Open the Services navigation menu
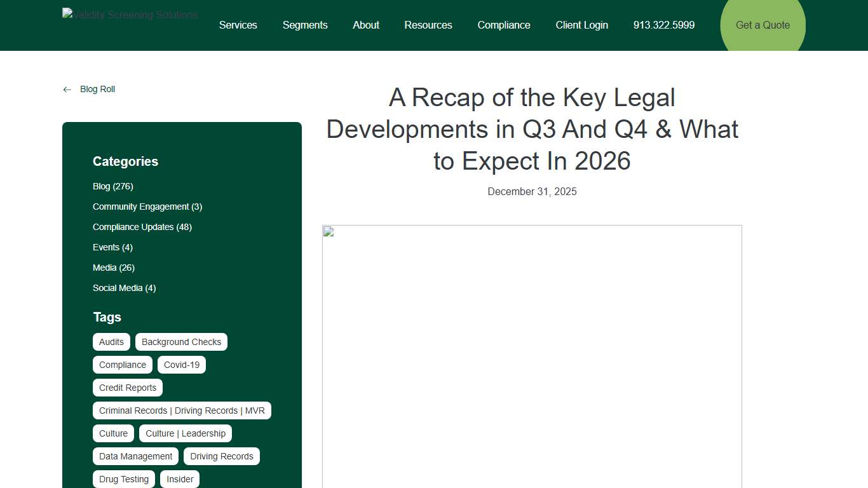The image size is (868, 488). (x=238, y=25)
